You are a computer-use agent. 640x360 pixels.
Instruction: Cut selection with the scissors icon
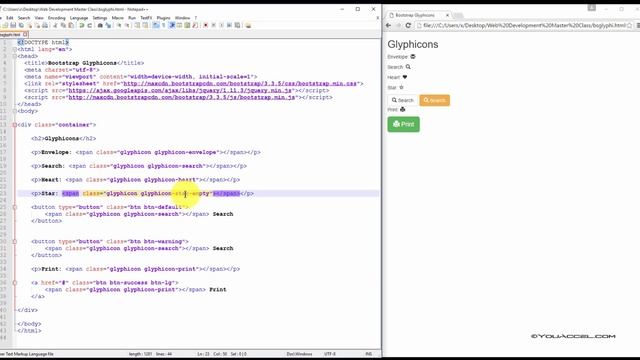[x=56, y=25]
